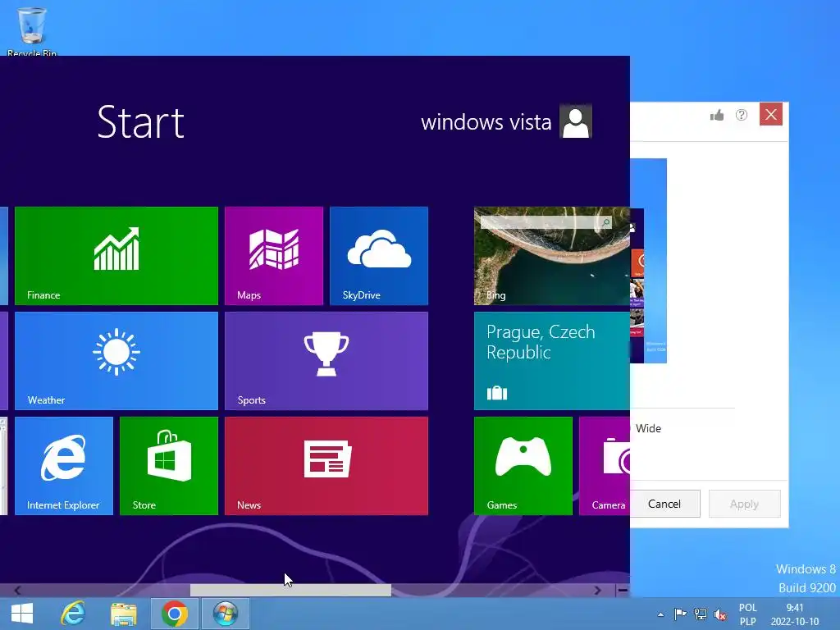Open the News tile
This screenshot has height=630, width=840.
pos(326,466)
